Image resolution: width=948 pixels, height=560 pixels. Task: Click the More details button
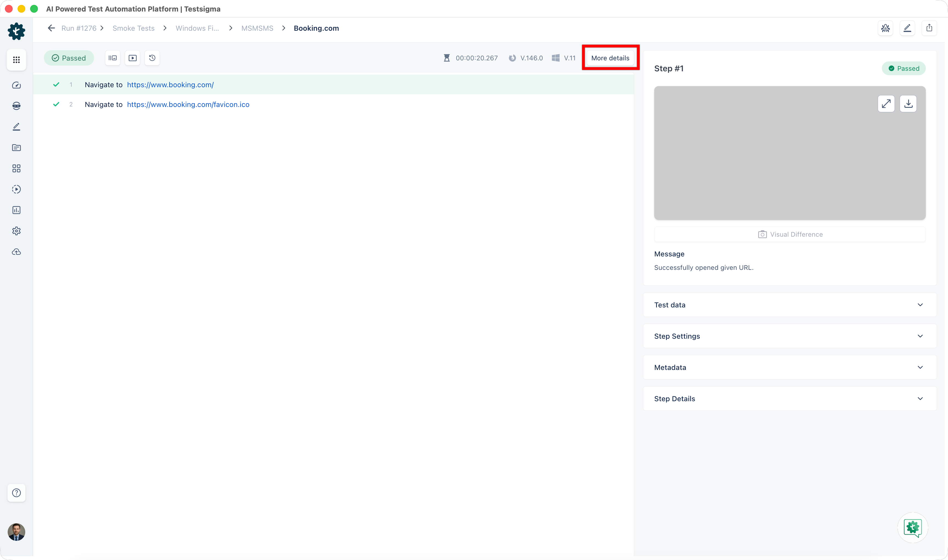click(610, 58)
